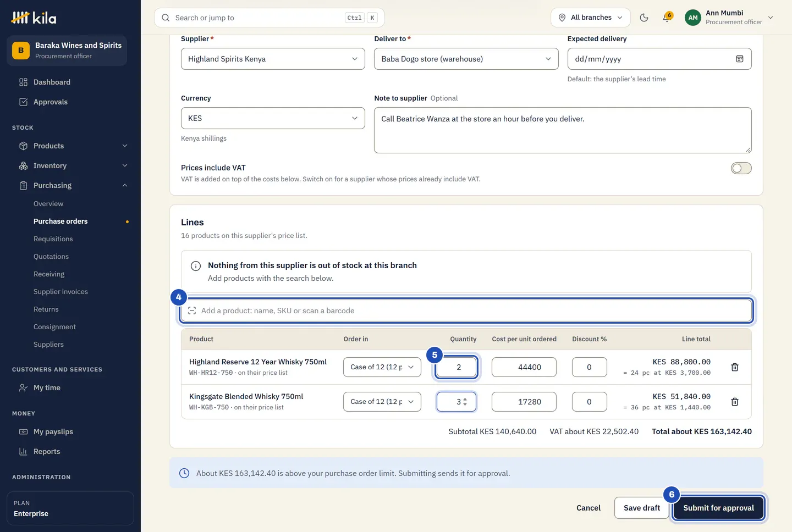
Task: Click Submit for approval
Action: pos(718,508)
